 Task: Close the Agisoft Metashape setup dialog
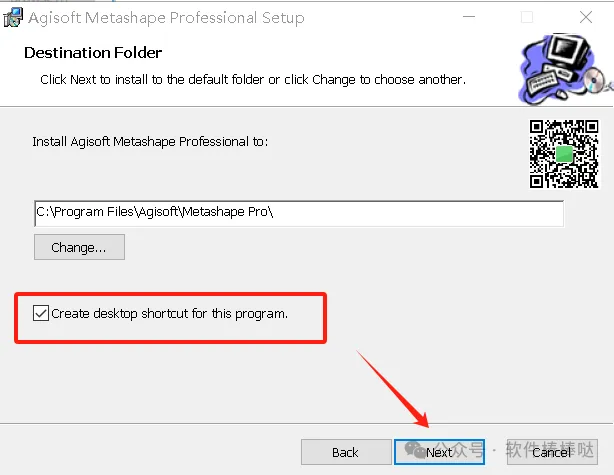pyautogui.click(x=586, y=17)
